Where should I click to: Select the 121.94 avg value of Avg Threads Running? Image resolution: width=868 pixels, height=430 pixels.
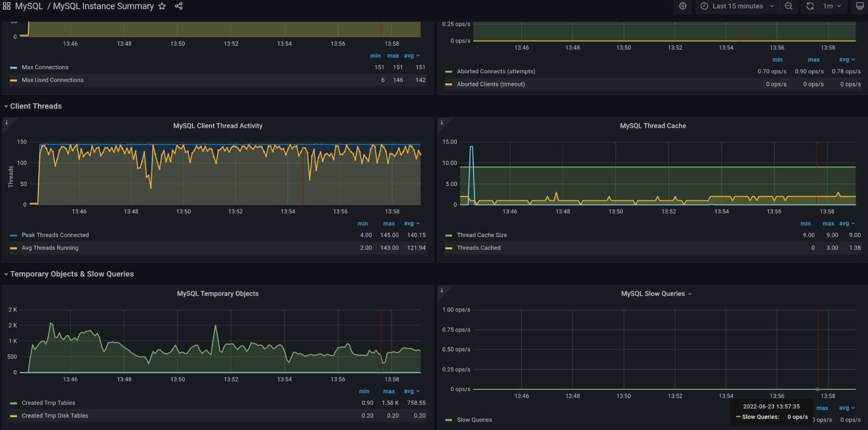pos(416,248)
